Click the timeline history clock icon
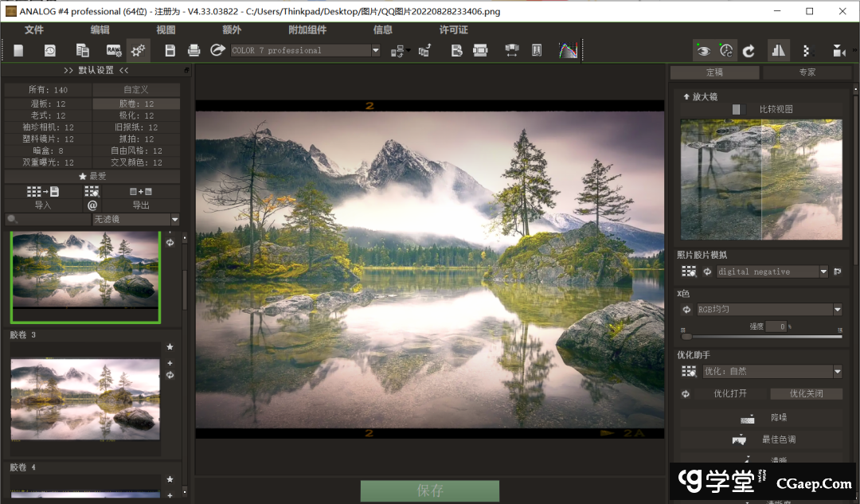860x504 pixels. click(x=50, y=50)
